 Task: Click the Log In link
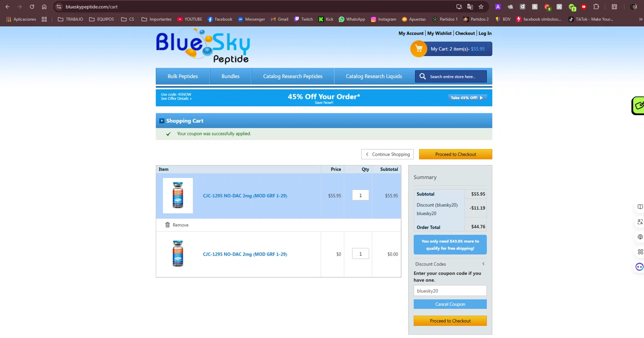click(x=485, y=33)
